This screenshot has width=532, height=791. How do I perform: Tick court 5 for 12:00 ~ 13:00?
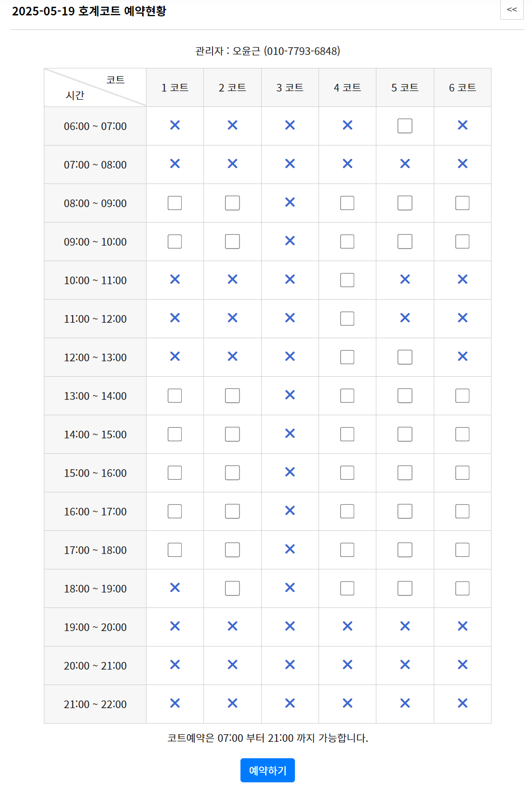coord(405,357)
